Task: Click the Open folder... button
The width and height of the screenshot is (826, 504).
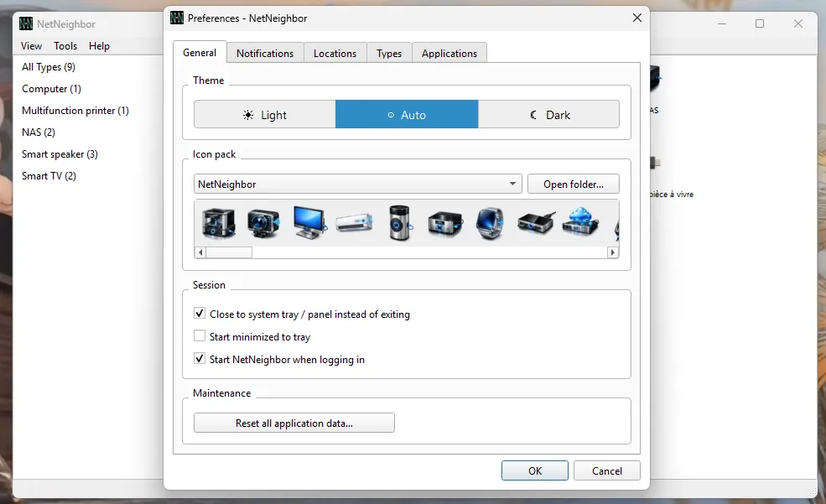Action: (573, 184)
